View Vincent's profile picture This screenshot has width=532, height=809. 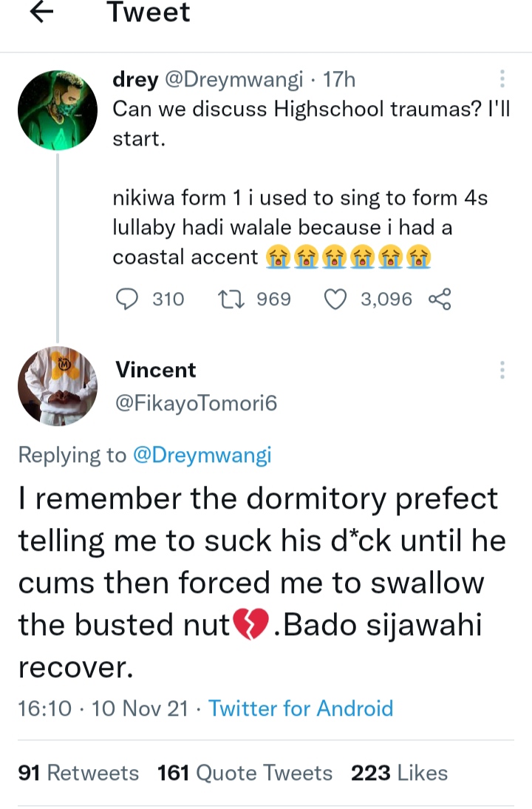pyautogui.click(x=57, y=385)
